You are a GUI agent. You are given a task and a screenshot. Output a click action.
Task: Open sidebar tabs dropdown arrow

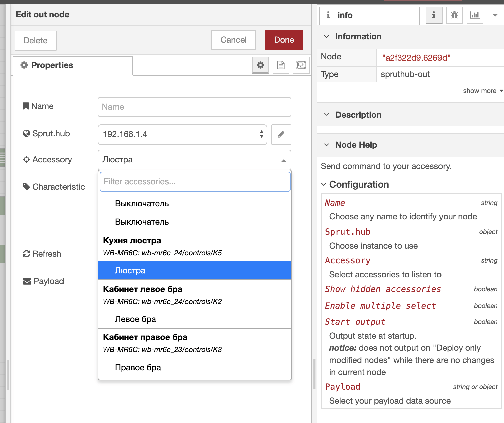pos(495,15)
